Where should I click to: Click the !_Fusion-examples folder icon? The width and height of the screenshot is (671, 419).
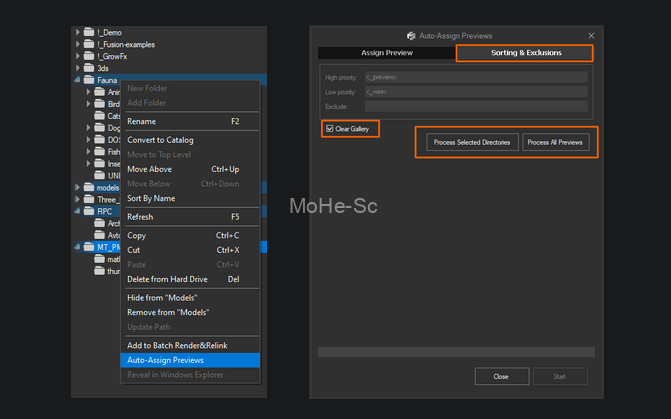click(88, 44)
